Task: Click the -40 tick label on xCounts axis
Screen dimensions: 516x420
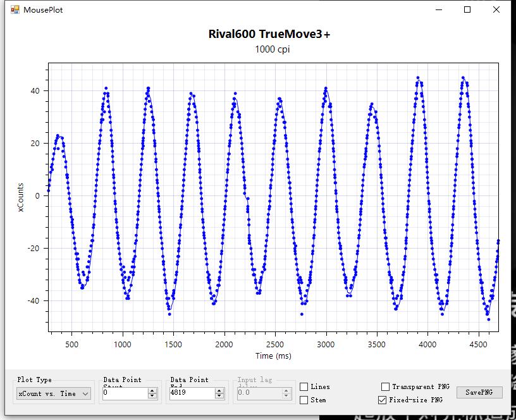Action: (34, 301)
